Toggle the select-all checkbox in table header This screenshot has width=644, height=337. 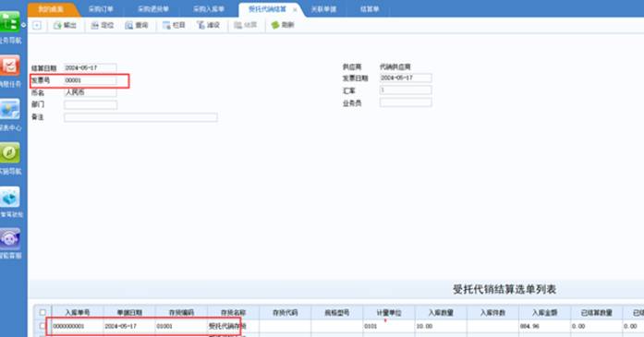[x=43, y=313]
